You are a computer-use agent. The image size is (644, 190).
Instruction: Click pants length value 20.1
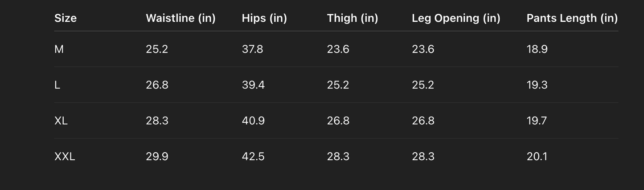pos(537,157)
